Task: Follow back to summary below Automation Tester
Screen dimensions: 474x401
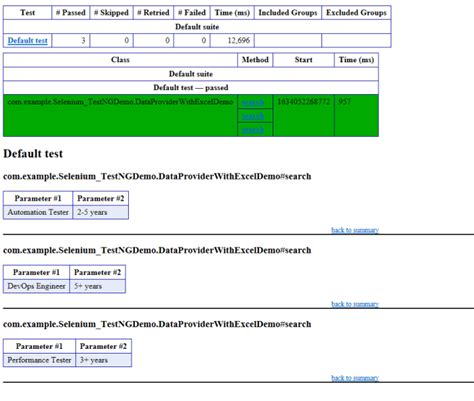Action: 355,230
